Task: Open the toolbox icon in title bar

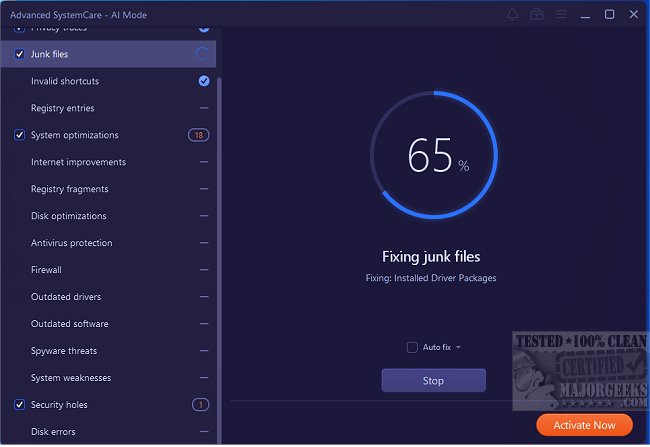Action: (x=537, y=15)
